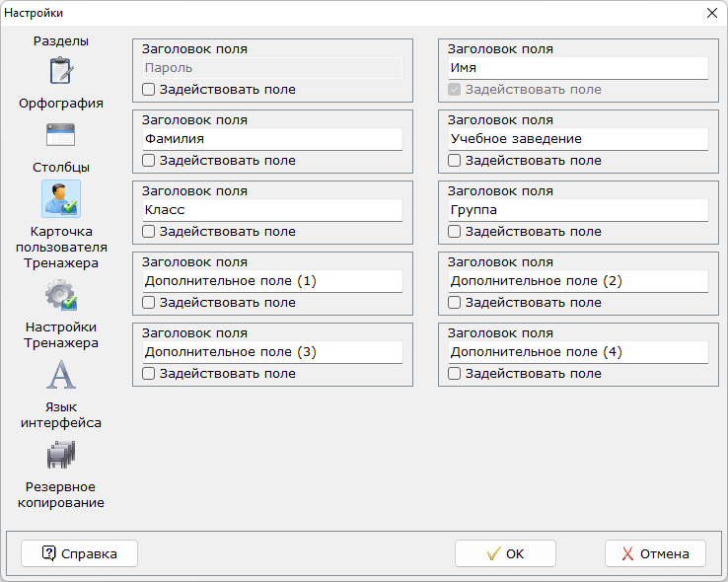Close the Настройки dialog window
This screenshot has height=582, width=728.
(x=711, y=13)
